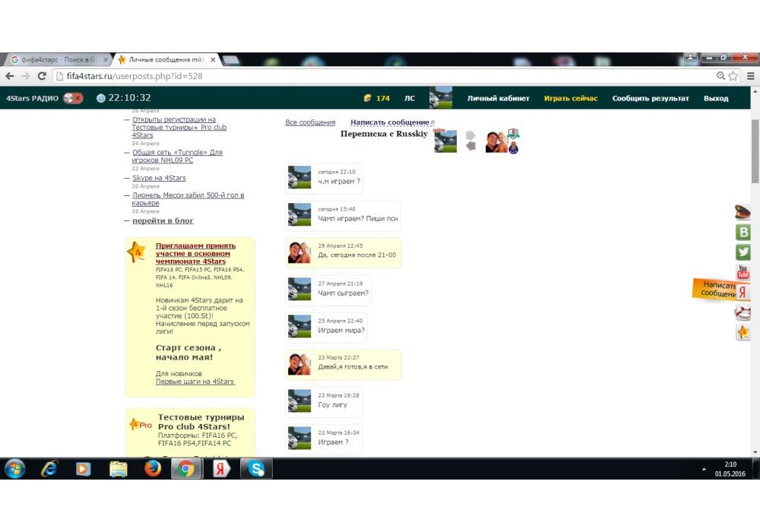Open the Windows Start button
Image resolution: width=760 pixels, height=532 pixels.
(14, 468)
